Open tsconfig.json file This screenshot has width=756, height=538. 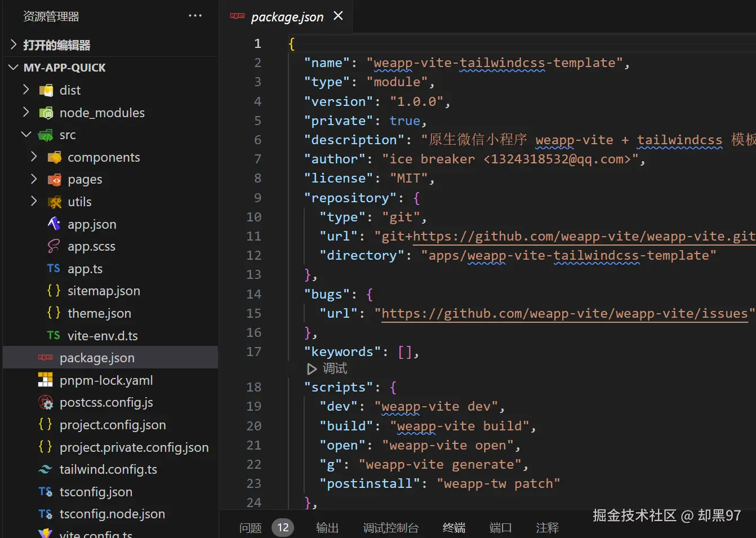tap(96, 492)
